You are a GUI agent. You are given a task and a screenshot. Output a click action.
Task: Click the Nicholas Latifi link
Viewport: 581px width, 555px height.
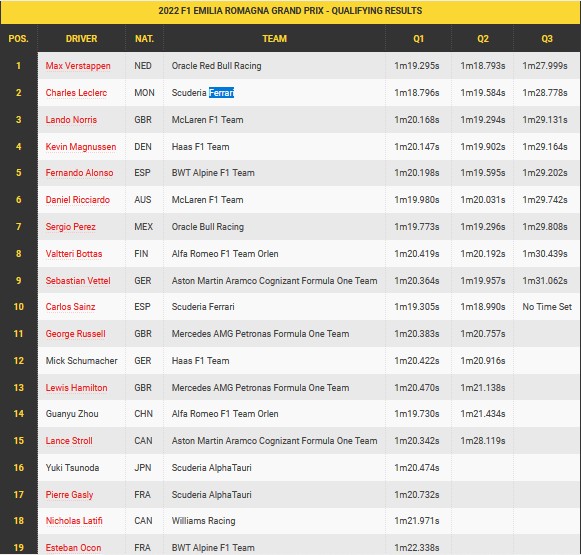[74, 521]
